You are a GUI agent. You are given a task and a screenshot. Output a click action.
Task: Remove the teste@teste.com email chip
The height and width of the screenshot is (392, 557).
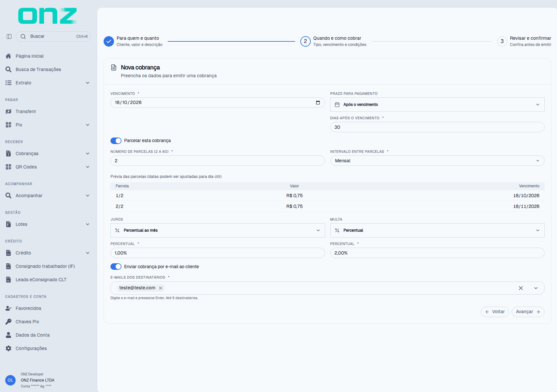(x=161, y=288)
